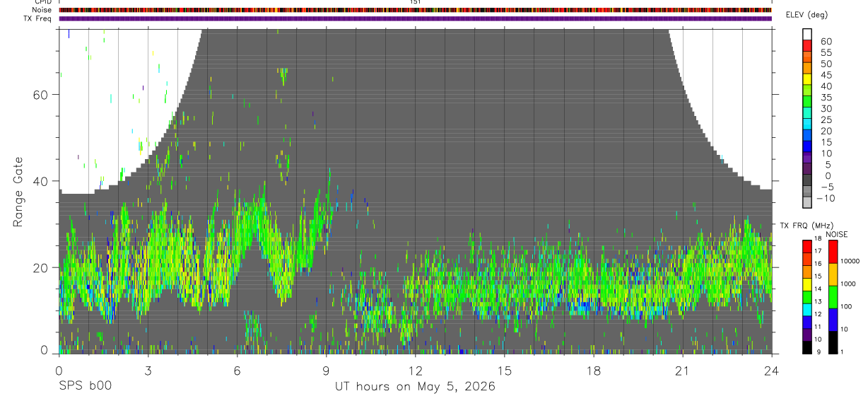Click the Range Gate tick label '40'
The height and width of the screenshot is (401, 868).
point(41,181)
